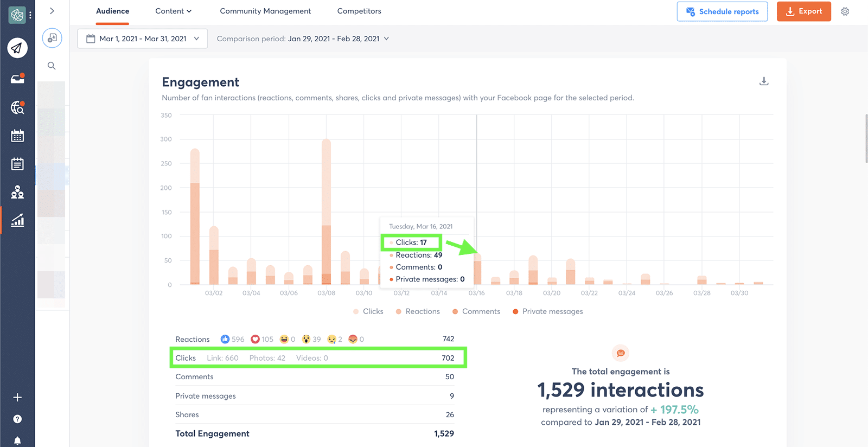Switch to the Community Management tab

(265, 11)
